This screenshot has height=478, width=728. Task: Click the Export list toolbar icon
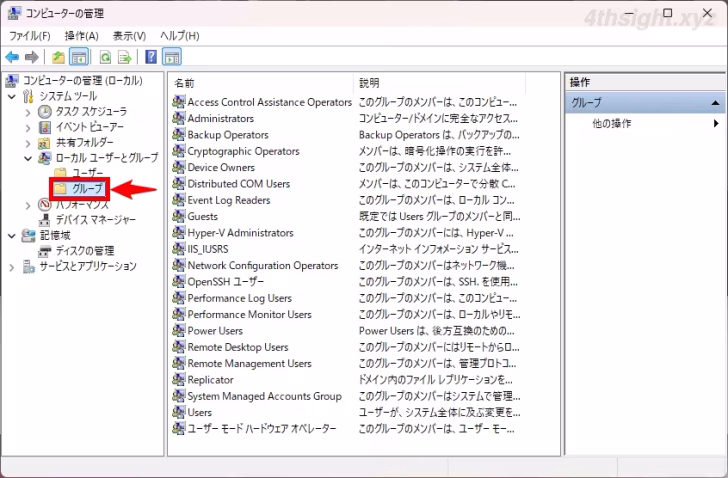[x=124, y=57]
